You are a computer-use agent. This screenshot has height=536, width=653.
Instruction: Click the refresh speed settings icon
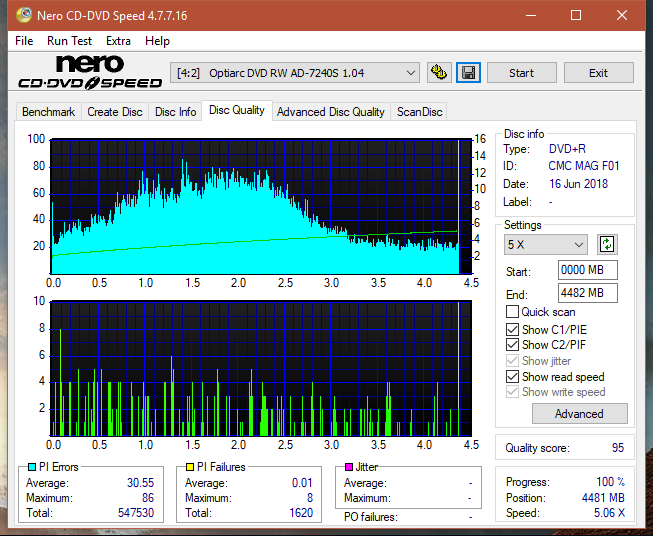tap(607, 244)
